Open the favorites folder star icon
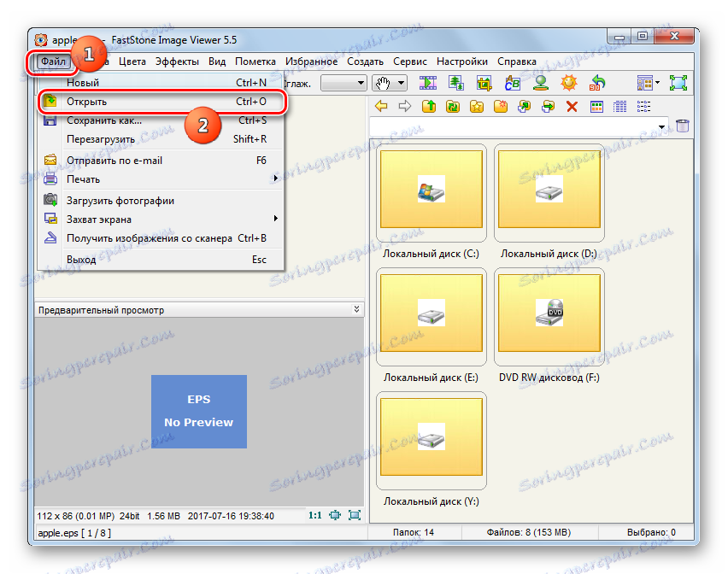 point(477,106)
